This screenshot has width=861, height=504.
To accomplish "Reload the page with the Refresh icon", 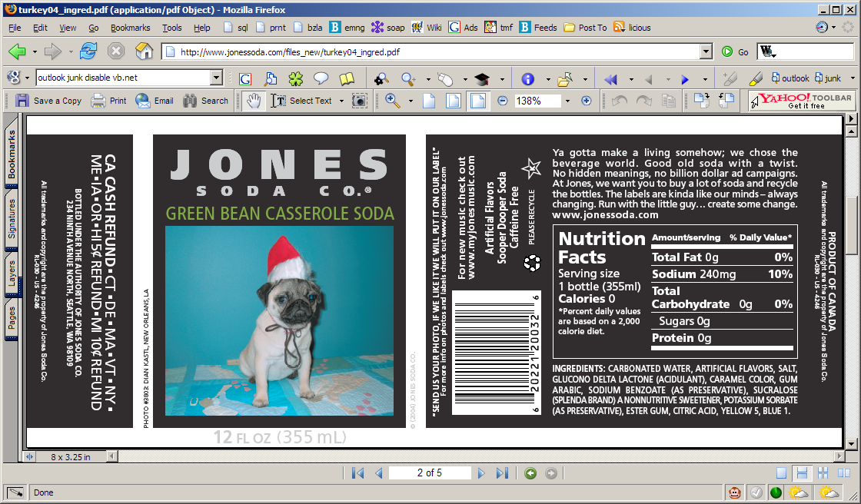I will coord(88,51).
